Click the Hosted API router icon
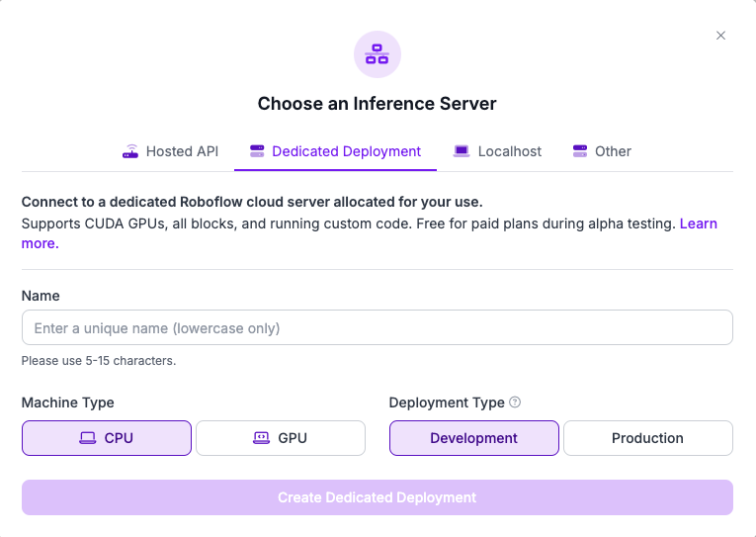 point(130,151)
